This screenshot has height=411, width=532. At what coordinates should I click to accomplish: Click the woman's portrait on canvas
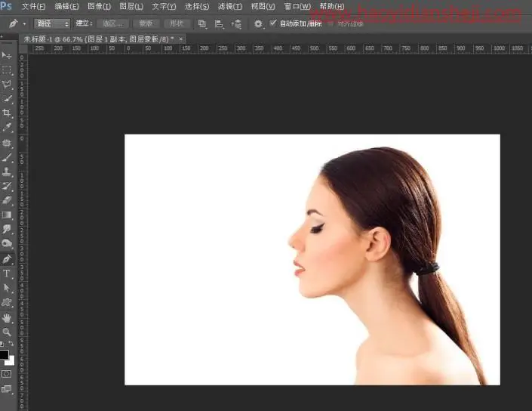click(387, 265)
